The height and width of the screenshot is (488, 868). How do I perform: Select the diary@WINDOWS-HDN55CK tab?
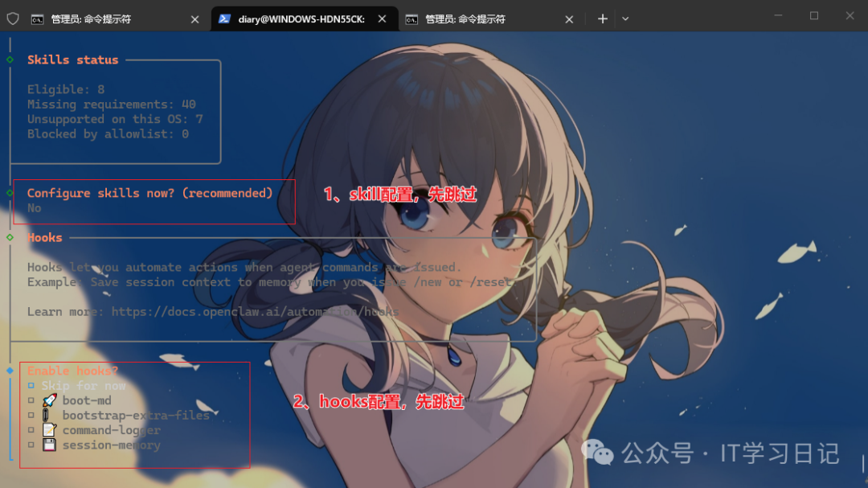coord(305,18)
